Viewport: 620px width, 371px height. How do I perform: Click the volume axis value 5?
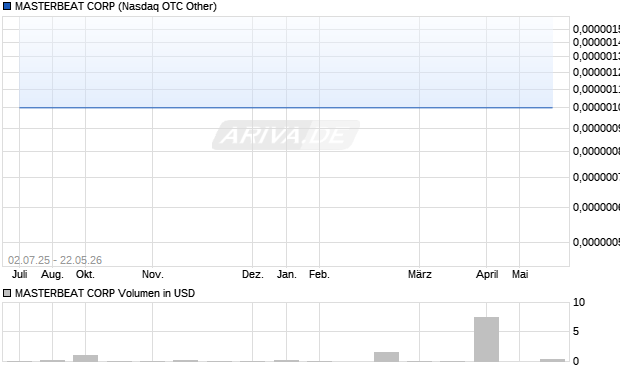(576, 331)
